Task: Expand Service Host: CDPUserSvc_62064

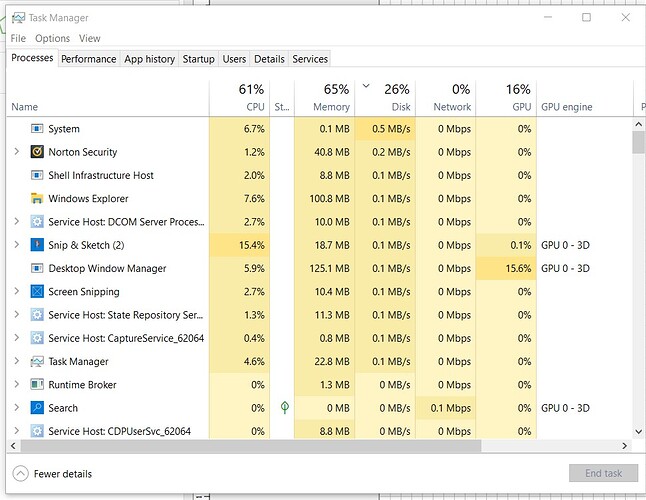Action: click(x=16, y=431)
